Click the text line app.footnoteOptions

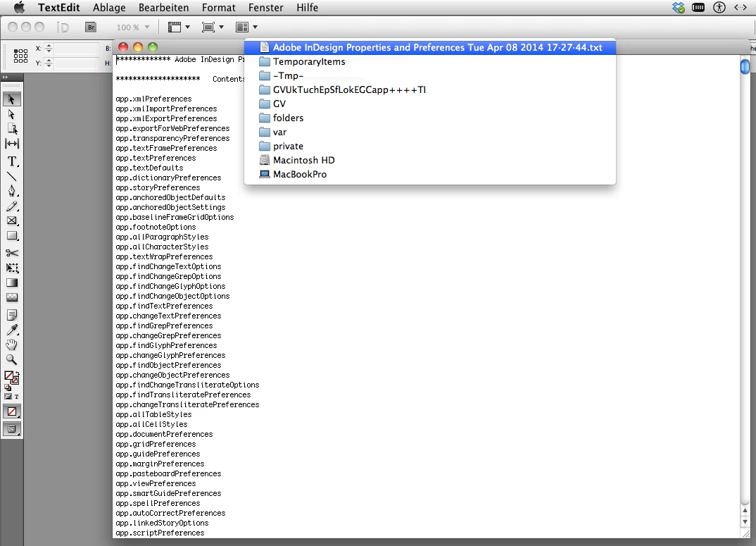pos(156,227)
